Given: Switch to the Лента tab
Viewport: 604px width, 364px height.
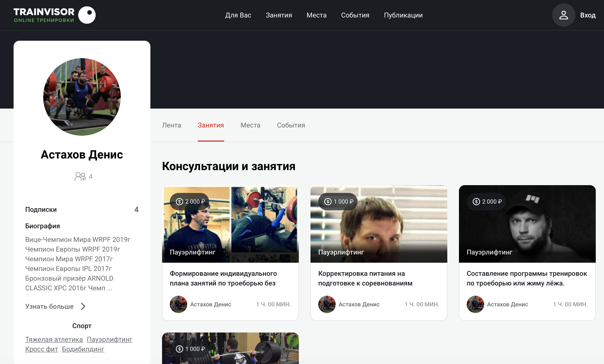Looking at the screenshot, I should 171,125.
